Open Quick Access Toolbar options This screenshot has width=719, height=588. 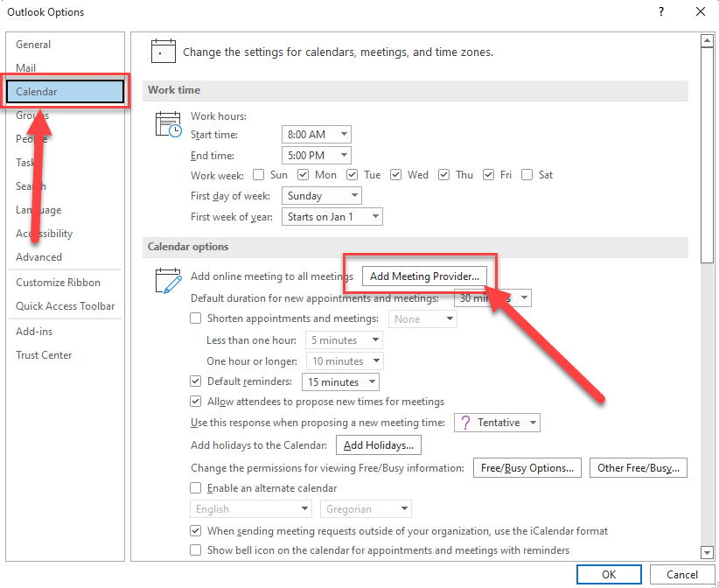click(x=65, y=306)
